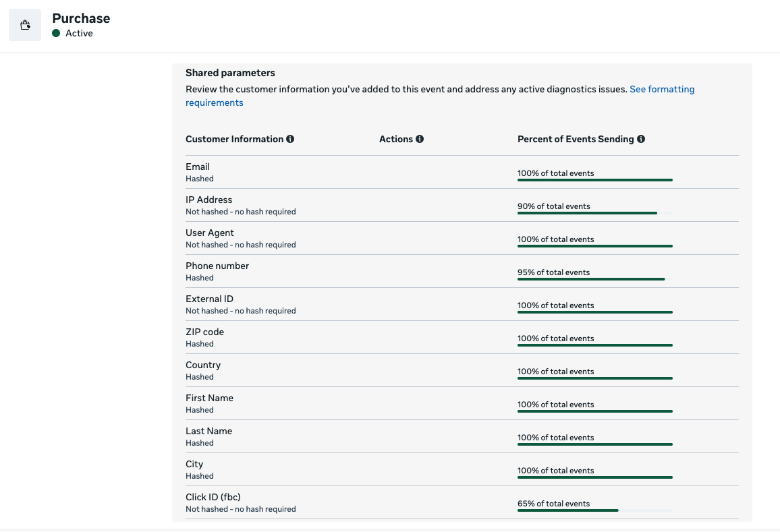The height and width of the screenshot is (532, 780).
Task: Select the IP Address row label
Action: click(208, 200)
